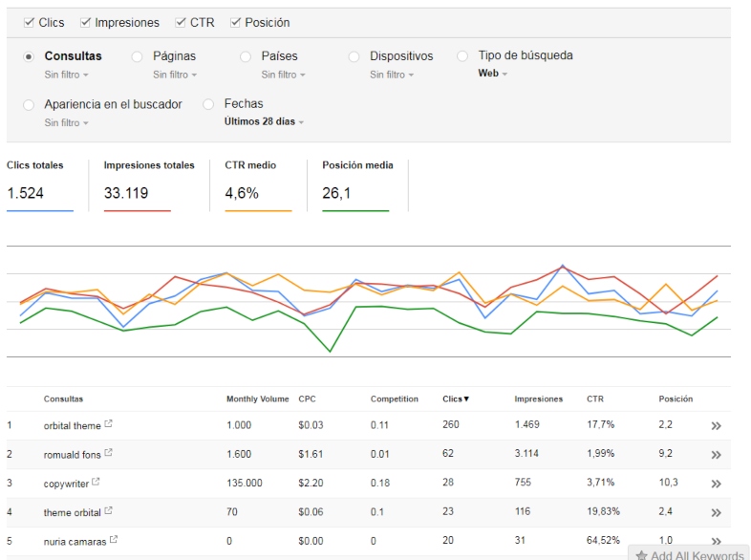This screenshot has height=560, width=751.
Task: Click the red line under Impresiones totales
Action: [138, 211]
